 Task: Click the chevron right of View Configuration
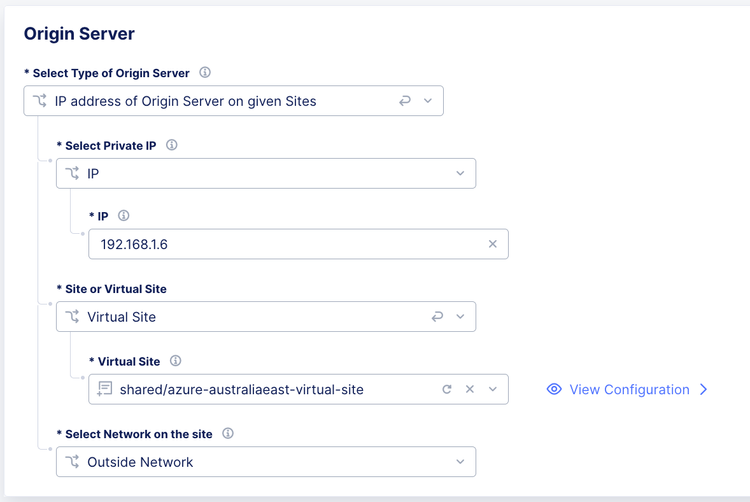(704, 389)
